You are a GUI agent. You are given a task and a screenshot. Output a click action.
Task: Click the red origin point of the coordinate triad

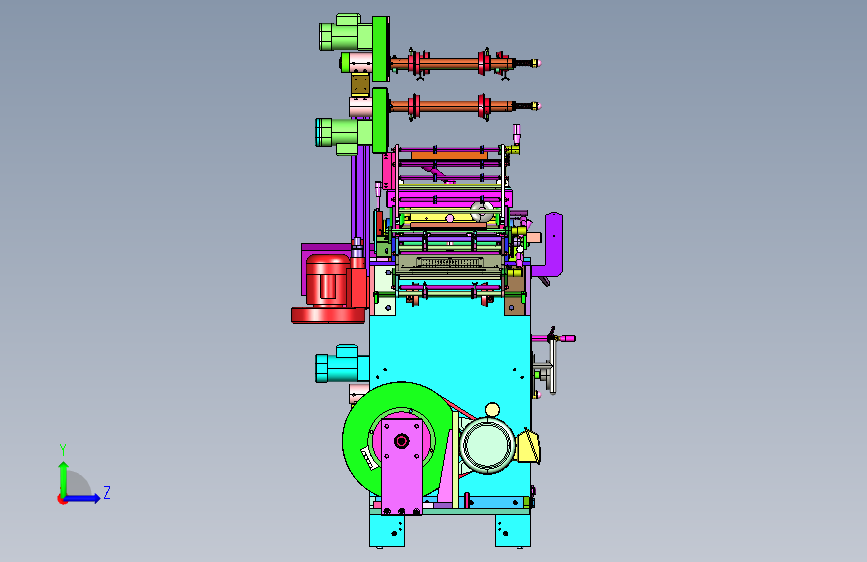click(62, 499)
